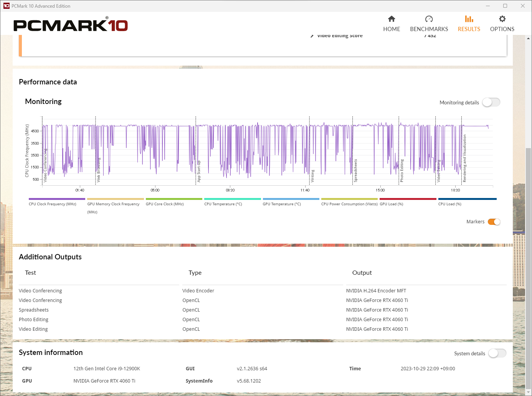Click the Video Conferencing chart marker
Screen dimensions: 532x396
(45, 165)
